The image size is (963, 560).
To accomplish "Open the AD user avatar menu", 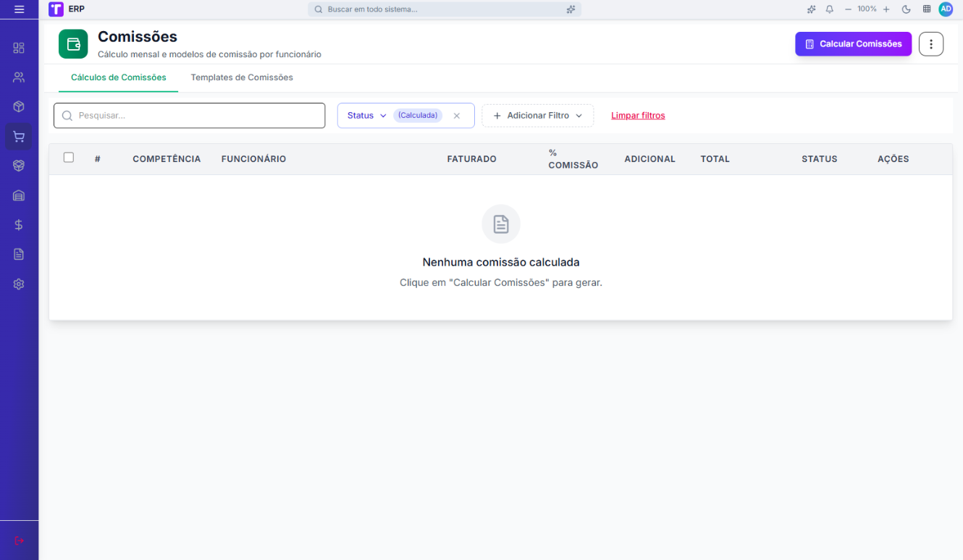I will coord(946,9).
